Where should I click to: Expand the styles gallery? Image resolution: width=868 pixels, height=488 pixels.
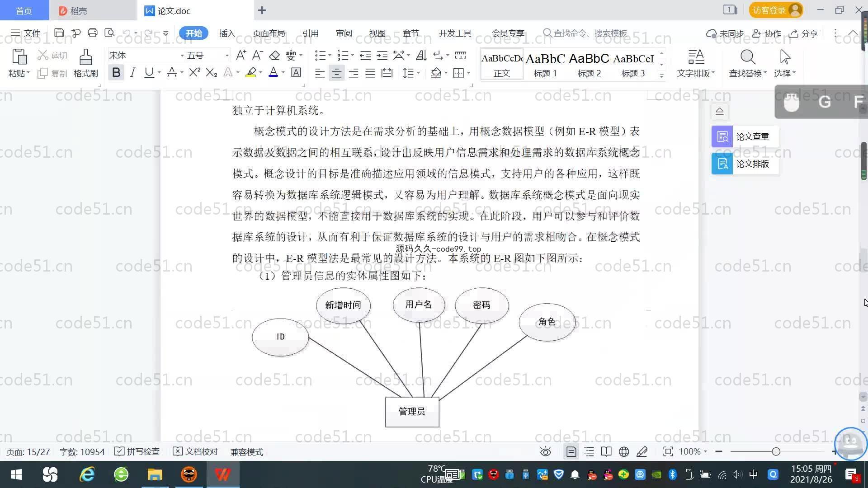pos(661,76)
